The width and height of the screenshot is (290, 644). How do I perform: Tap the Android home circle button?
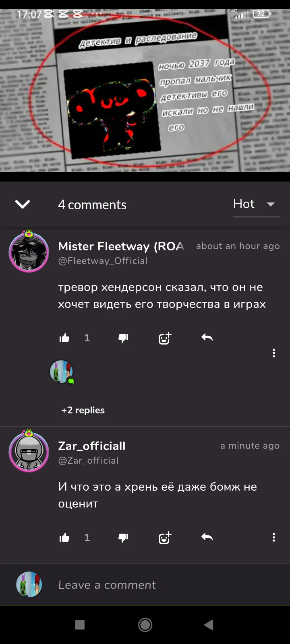[145, 625]
